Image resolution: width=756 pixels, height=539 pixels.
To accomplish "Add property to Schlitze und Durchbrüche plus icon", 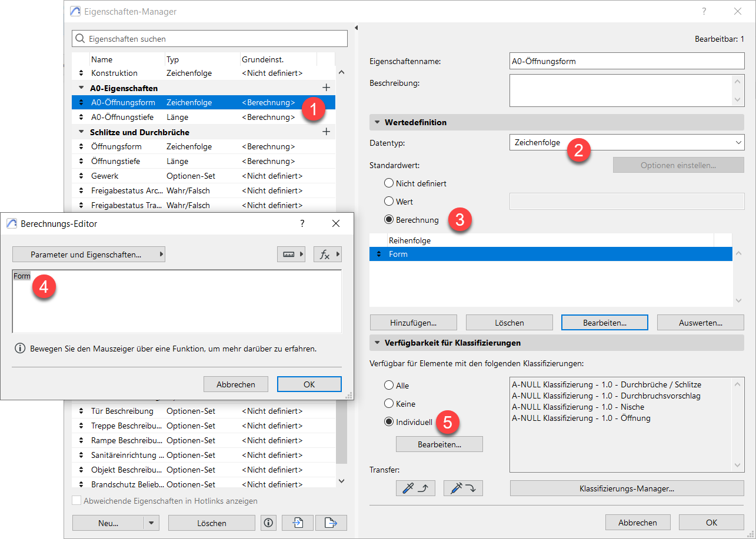I will (327, 132).
